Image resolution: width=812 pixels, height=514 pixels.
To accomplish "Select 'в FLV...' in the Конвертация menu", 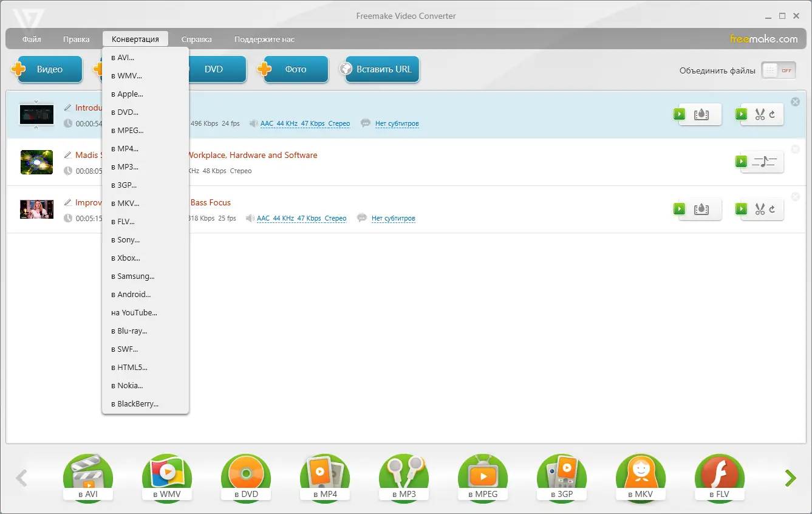I will (146, 222).
